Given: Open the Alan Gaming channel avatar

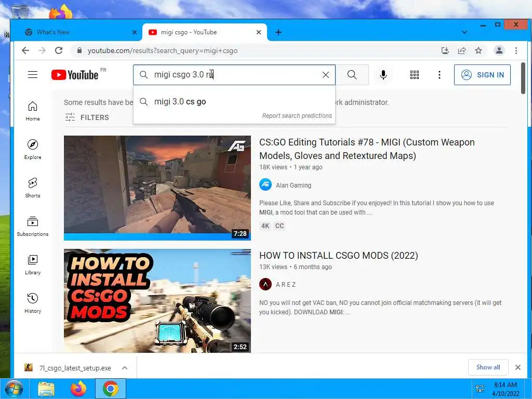Looking at the screenshot, I should [265, 185].
